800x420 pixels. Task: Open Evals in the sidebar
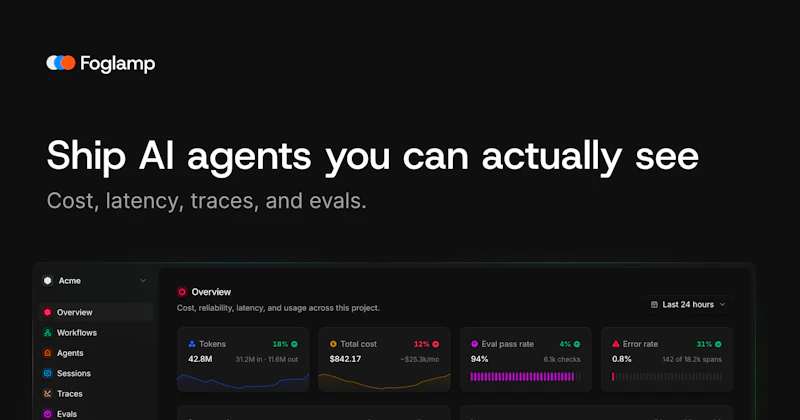point(96,414)
